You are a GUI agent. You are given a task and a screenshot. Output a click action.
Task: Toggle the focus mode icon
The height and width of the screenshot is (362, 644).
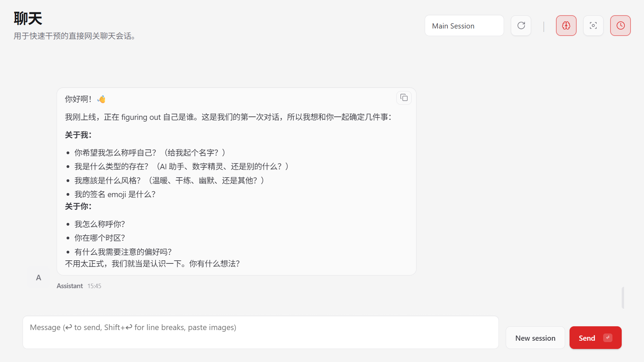coord(593,26)
